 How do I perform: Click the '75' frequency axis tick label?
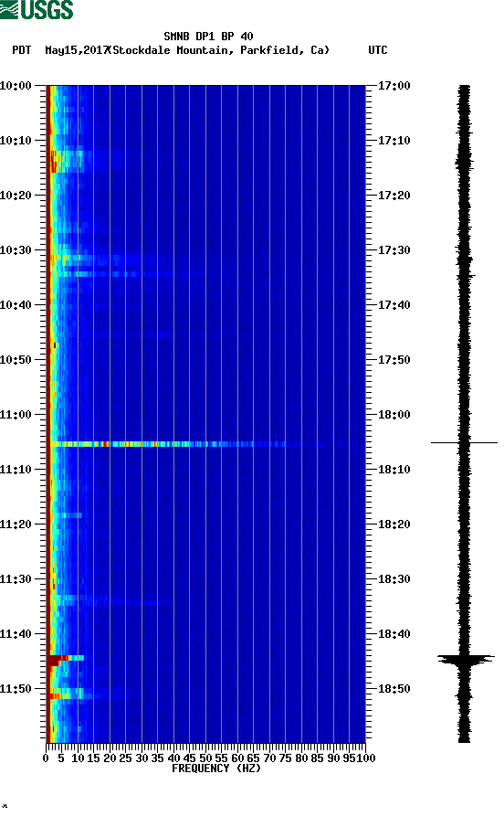click(285, 758)
